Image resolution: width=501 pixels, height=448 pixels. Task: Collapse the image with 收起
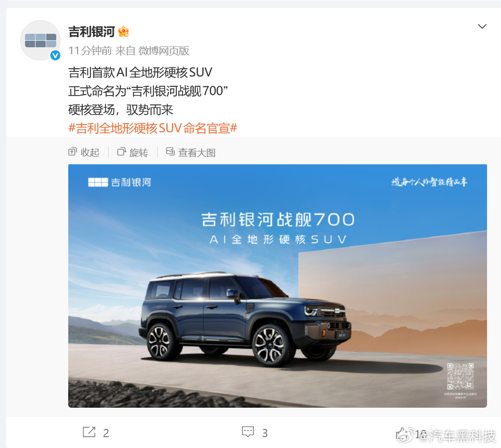[x=84, y=152]
